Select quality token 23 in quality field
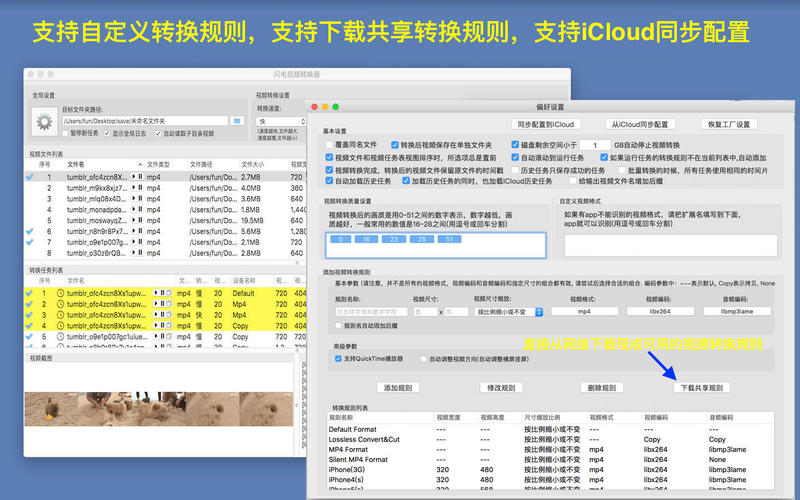800x500 pixels. click(x=394, y=239)
